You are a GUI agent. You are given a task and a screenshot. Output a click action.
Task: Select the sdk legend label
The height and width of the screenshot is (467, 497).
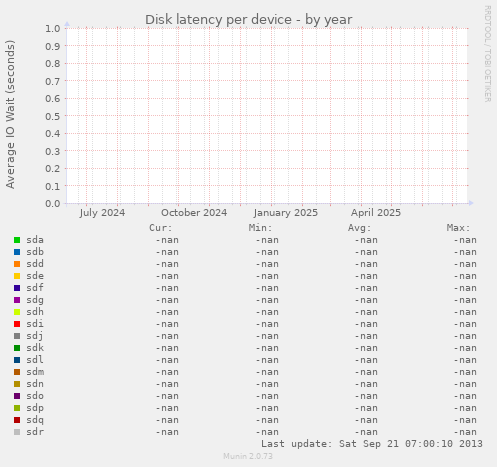35,348
